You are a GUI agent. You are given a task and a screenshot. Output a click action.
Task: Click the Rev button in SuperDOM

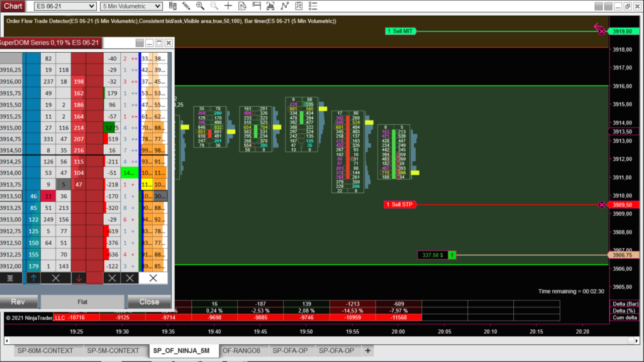[18, 302]
